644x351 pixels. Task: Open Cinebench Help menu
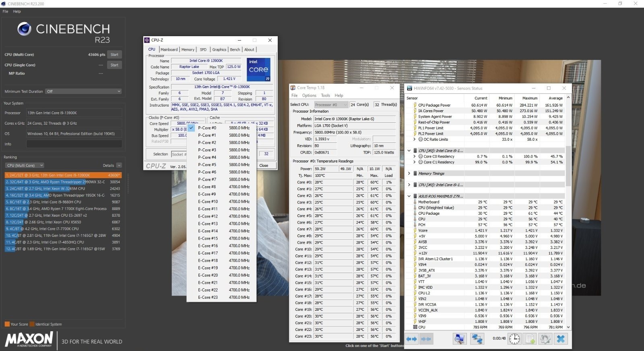pos(17,11)
